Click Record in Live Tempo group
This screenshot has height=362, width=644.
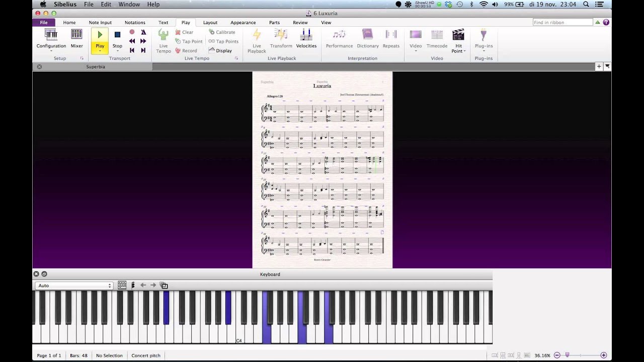coord(186,50)
